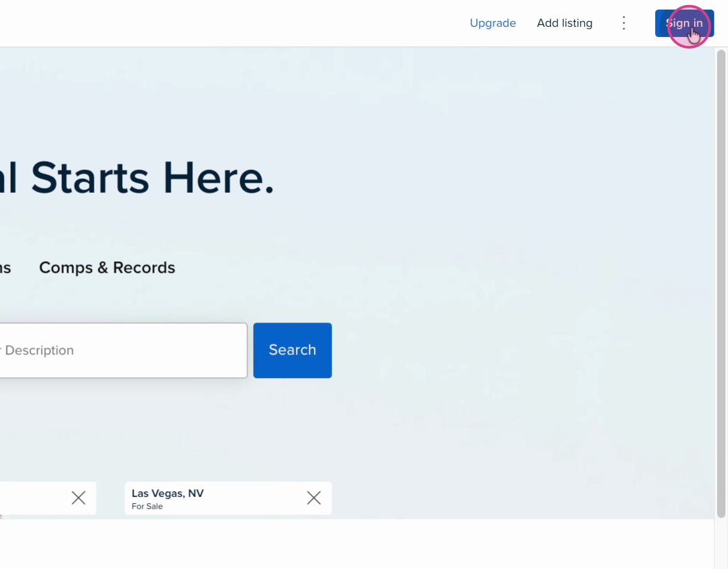Dismiss the recent search card left of Las Vegas

(x=78, y=498)
